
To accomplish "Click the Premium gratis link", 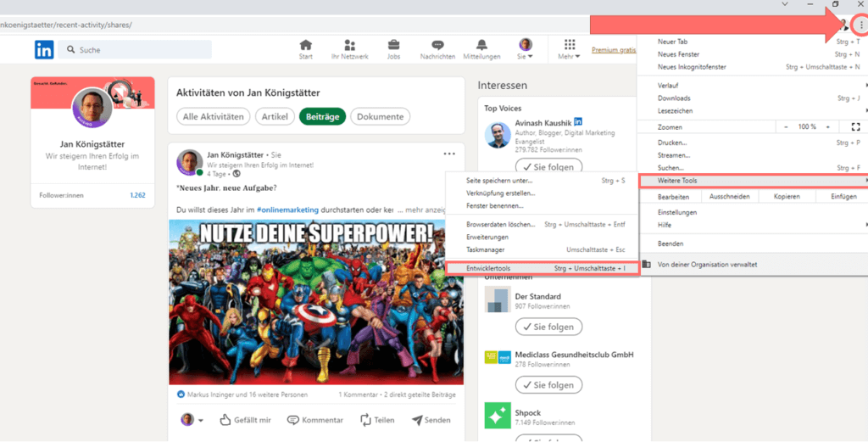I will [614, 50].
